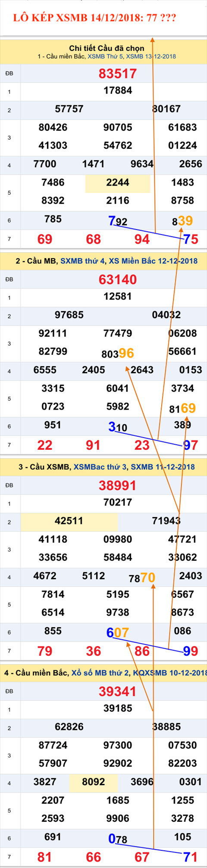Click the blue prize 7 number 75

[x=191, y=239]
